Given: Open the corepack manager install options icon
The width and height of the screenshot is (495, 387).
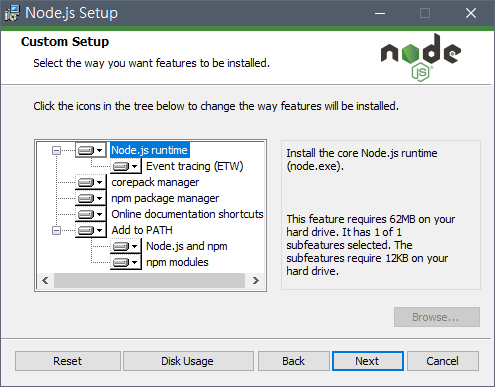Looking at the screenshot, I should point(90,182).
